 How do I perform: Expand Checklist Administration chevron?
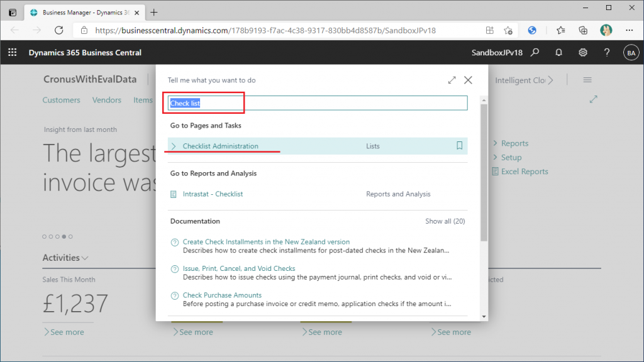click(x=174, y=146)
